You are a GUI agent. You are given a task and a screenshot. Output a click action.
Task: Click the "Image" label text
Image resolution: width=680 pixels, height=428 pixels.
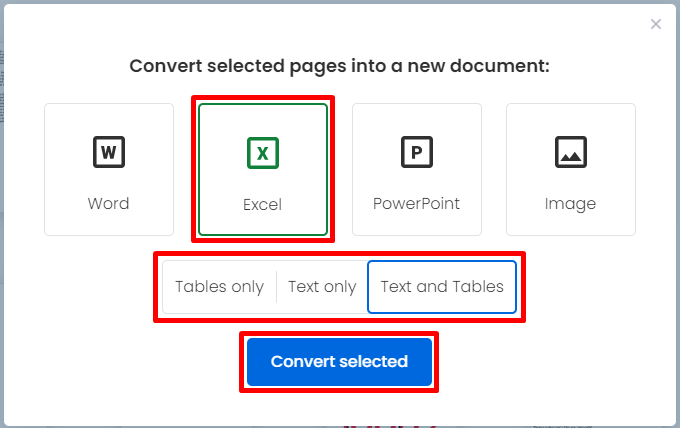pyautogui.click(x=570, y=204)
